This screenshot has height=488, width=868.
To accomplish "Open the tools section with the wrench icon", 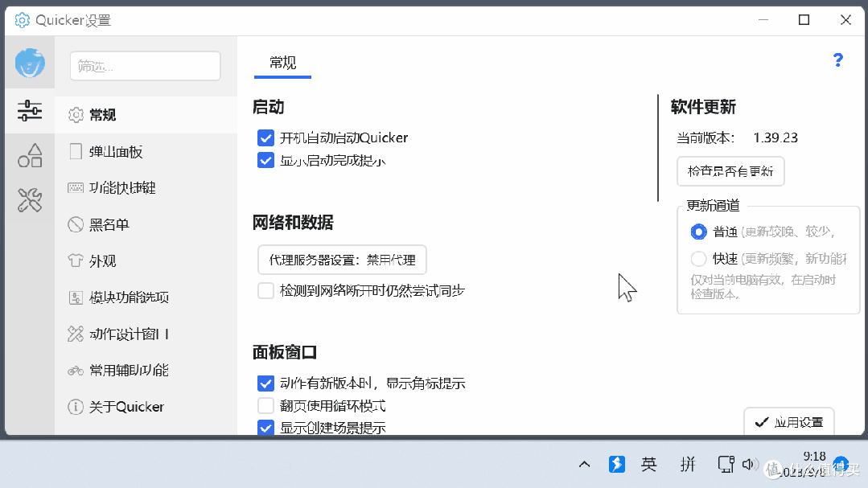I will (x=30, y=200).
